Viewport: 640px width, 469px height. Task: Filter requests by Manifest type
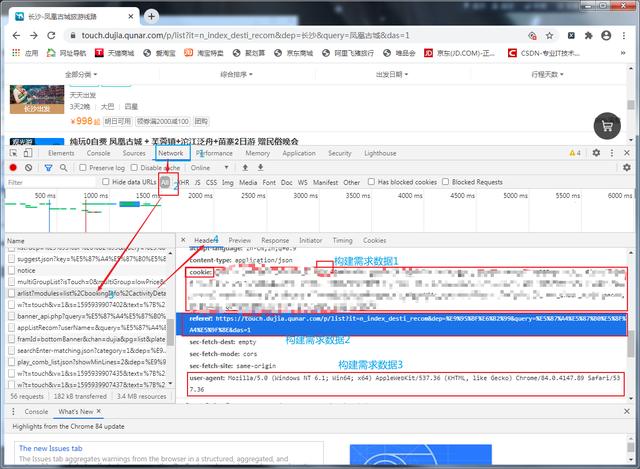(x=325, y=182)
